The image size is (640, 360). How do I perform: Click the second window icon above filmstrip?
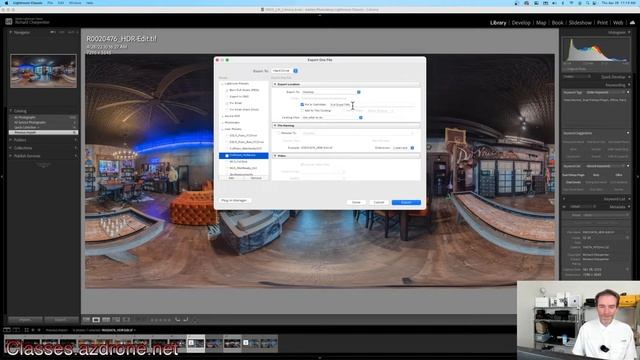[16, 330]
